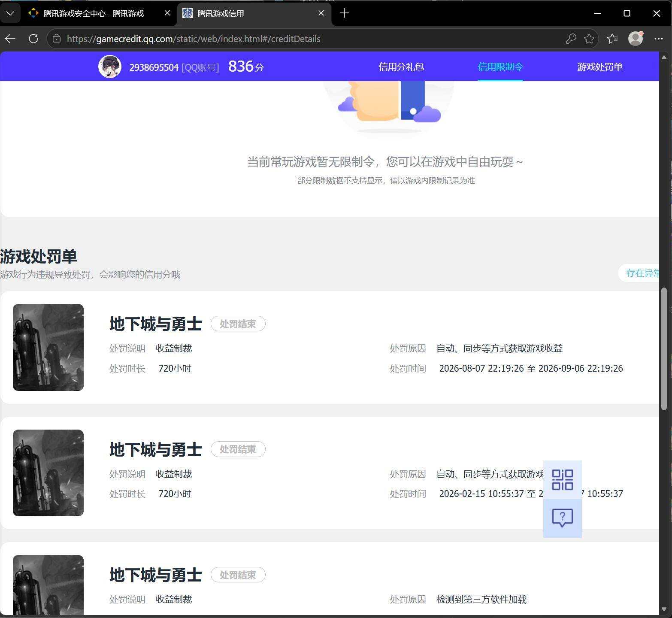This screenshot has height=618, width=672.
Task: Click the game image of the 2026-08-07 penalty
Action: point(48,347)
